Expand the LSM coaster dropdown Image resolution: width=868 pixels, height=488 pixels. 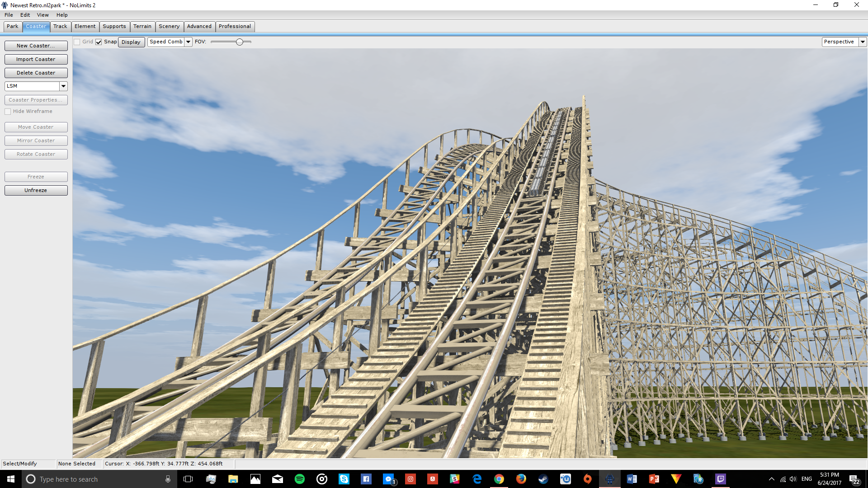pyautogui.click(x=63, y=86)
